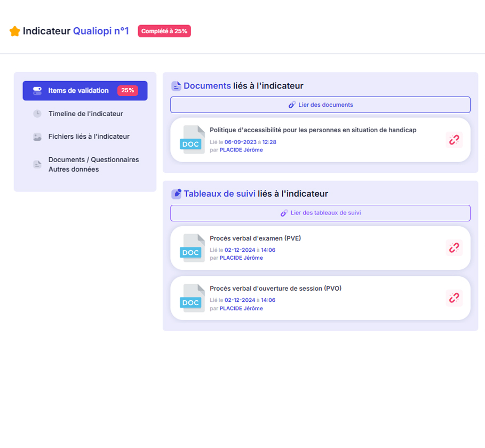The image size is (485, 448).
Task: Click the 02-12-2024 date under Procès verbal d'ouverture
Action: click(240, 300)
